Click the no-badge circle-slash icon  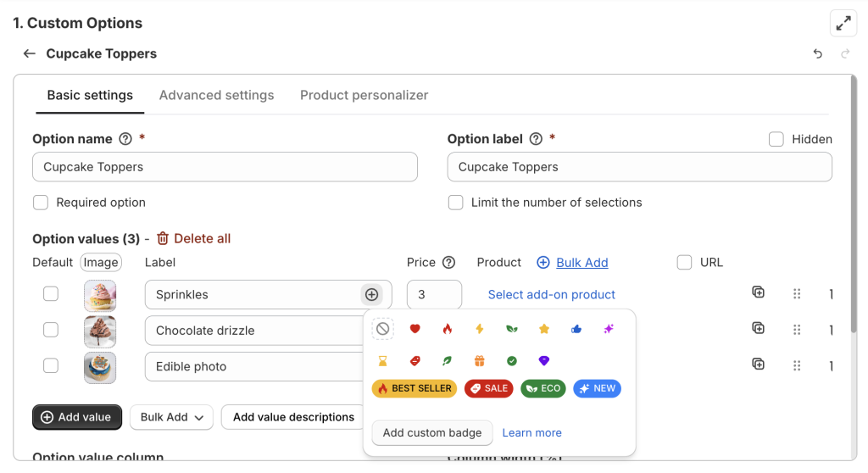point(382,329)
